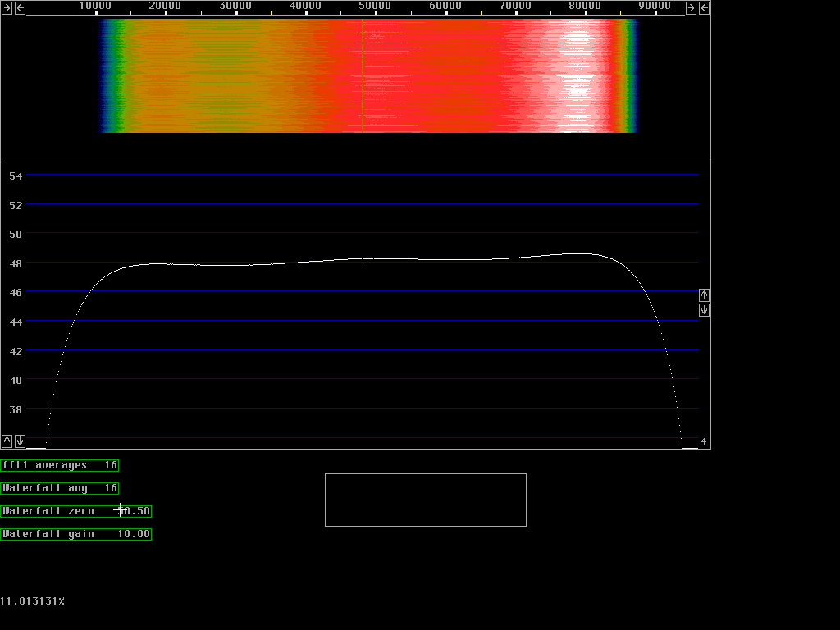This screenshot has width=840, height=630.
Task: Click the 42 dB scale label
Action: pos(16,351)
